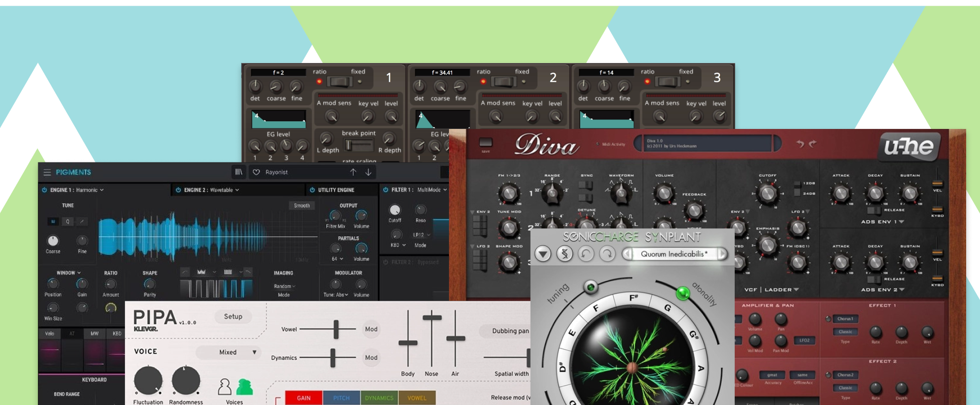Viewport: 980px width, 405px height.
Task: Select the blue PITCH tab in PIPA
Action: [342, 398]
